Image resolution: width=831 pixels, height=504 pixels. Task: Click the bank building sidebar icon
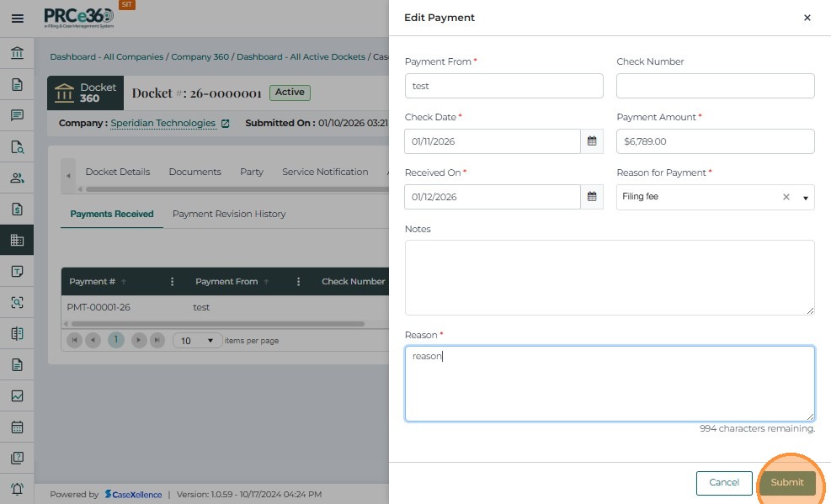coord(17,55)
